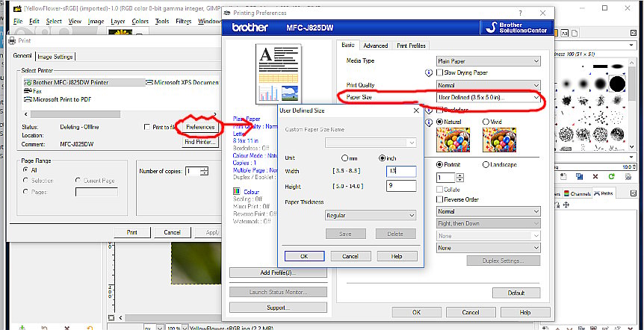Open the Filters menu
Viewport: 644px width, 330px height.
[x=184, y=22]
